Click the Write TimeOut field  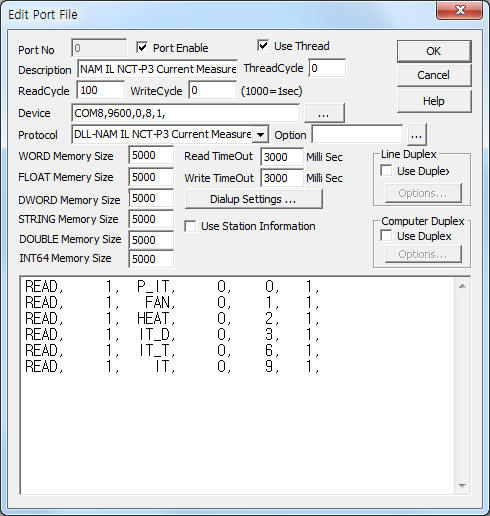[282, 178]
